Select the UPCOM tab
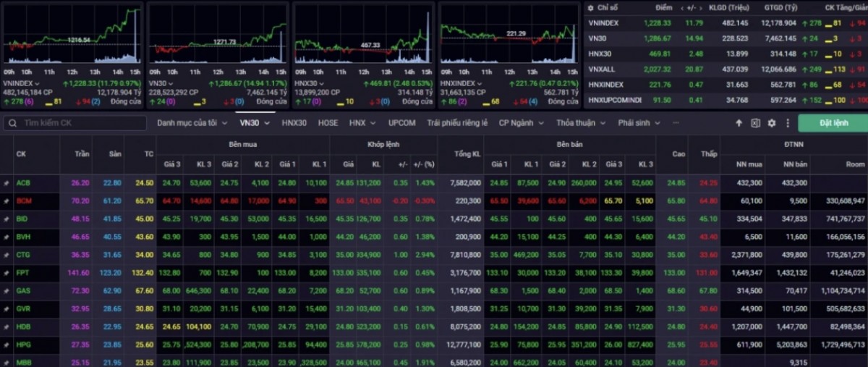The height and width of the screenshot is (367, 868). (401, 123)
